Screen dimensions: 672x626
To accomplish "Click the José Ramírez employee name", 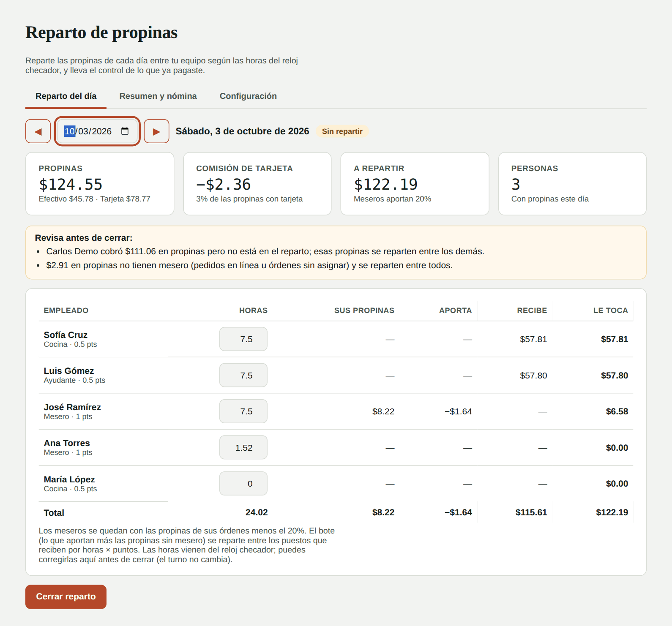I will (72, 407).
